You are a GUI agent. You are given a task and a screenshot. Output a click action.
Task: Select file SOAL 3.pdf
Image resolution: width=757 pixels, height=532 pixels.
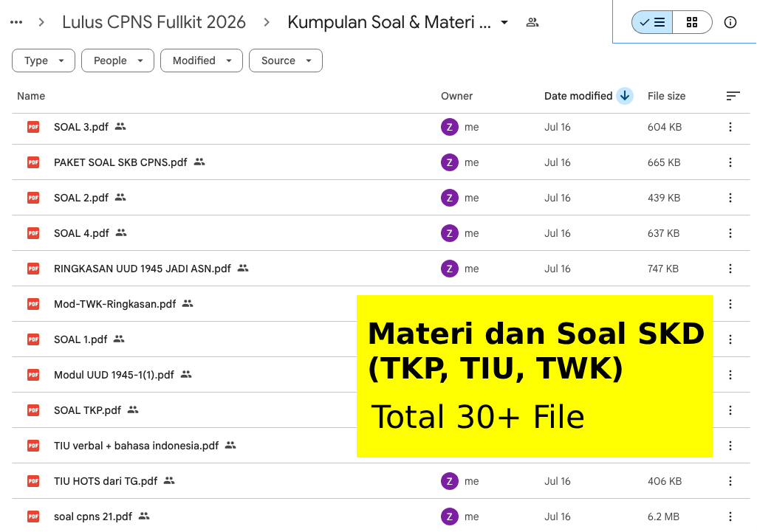[81, 128]
